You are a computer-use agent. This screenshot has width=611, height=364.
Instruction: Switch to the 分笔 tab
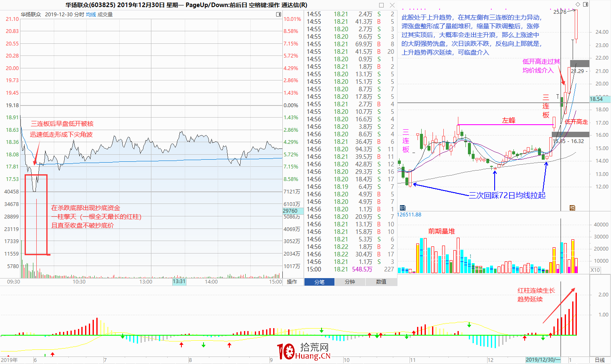click(x=319, y=282)
